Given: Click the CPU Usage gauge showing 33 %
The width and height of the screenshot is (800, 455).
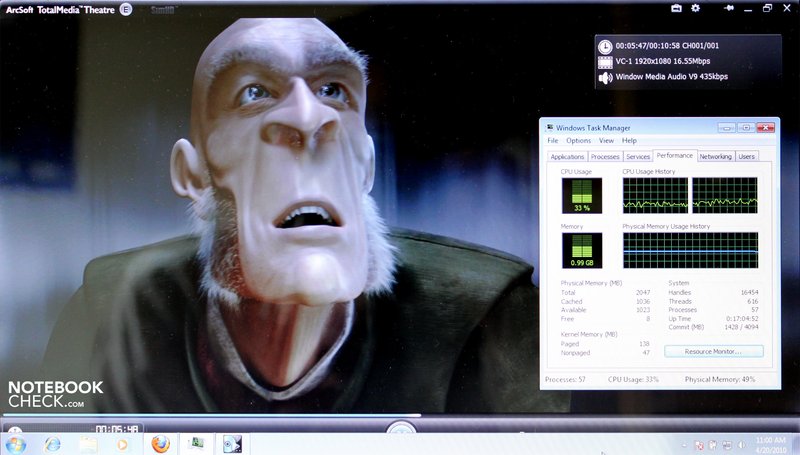Looking at the screenshot, I should point(582,195).
